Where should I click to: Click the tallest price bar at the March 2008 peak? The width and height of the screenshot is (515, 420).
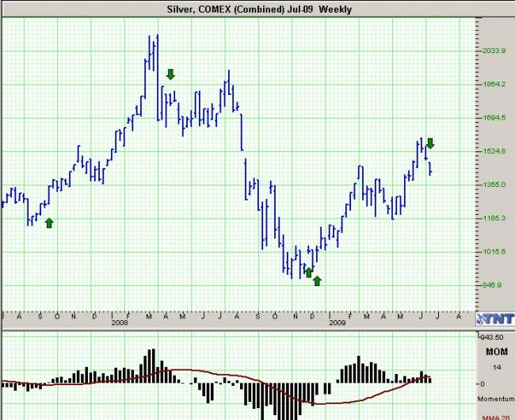point(158,78)
